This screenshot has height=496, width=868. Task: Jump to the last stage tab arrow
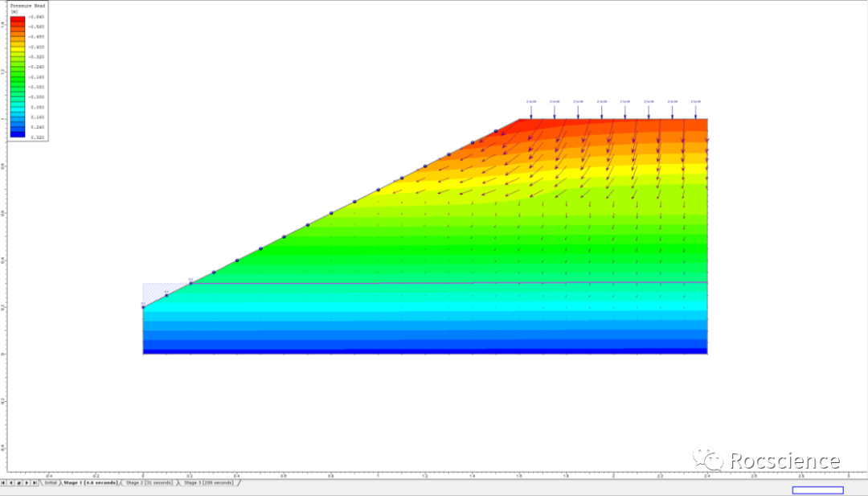pyautogui.click(x=34, y=482)
